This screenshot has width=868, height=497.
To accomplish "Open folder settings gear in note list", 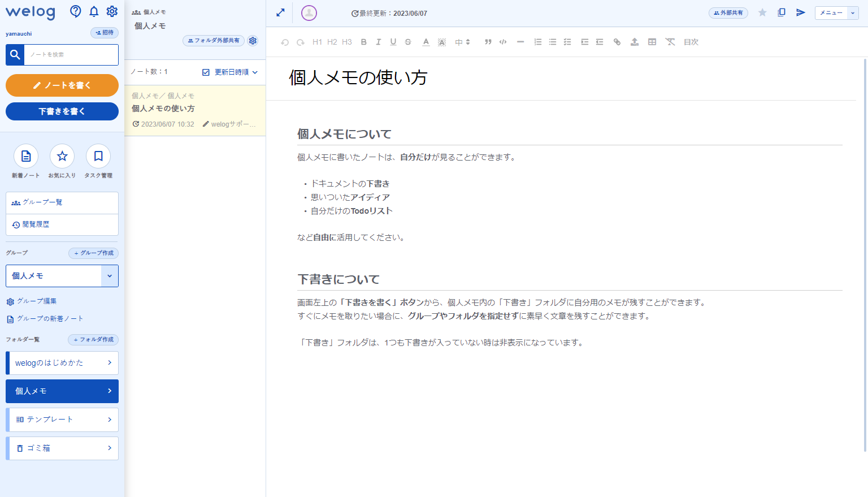I will tap(253, 41).
